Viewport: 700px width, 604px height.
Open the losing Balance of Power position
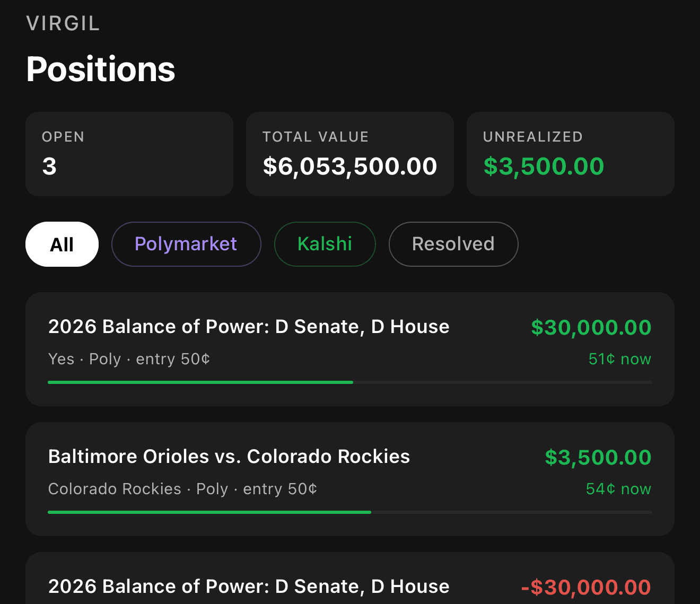350,578
